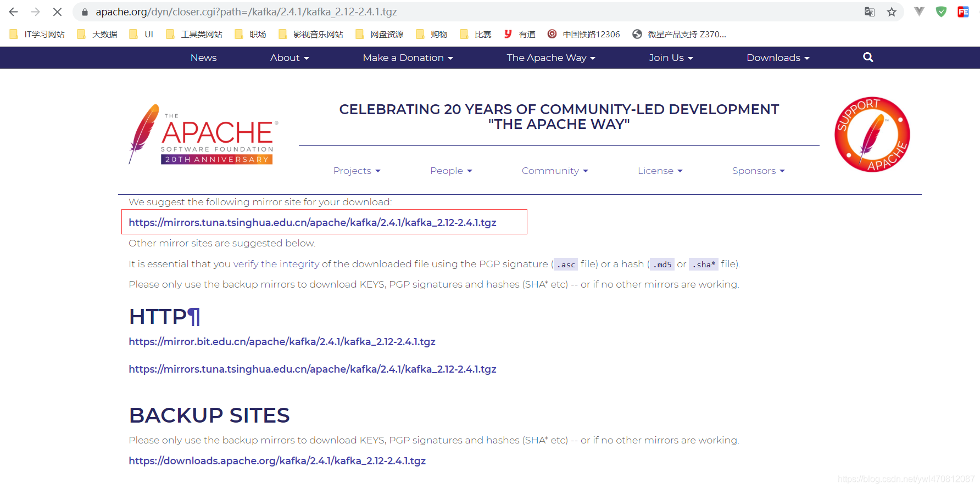Screen dimensions: 980x489
Task: Open the 网盘资源 bookmark folder
Action: [380, 34]
